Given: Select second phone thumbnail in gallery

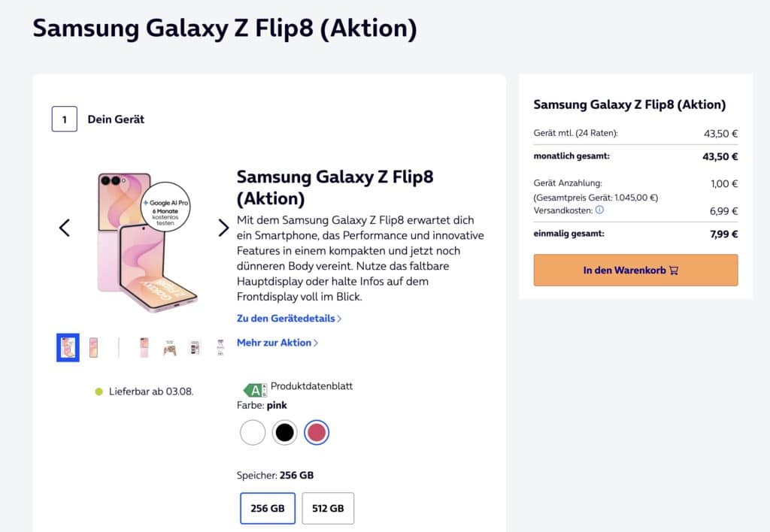Looking at the screenshot, I should pos(93,347).
